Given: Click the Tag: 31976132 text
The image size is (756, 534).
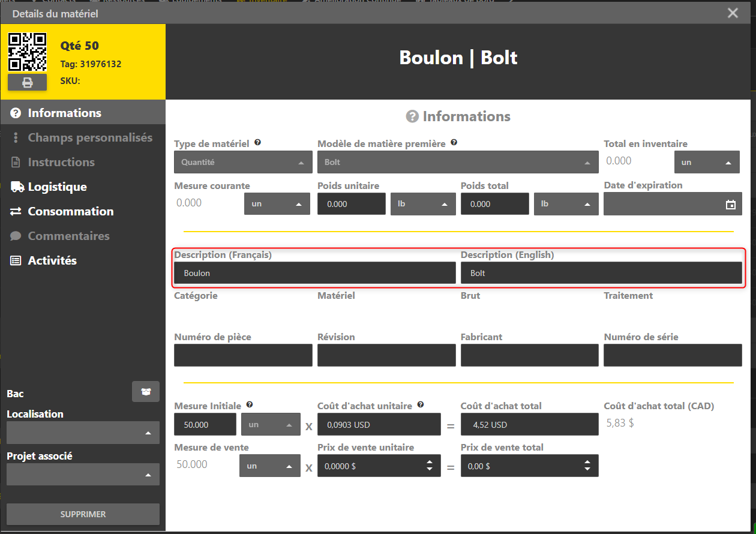Looking at the screenshot, I should (x=91, y=64).
